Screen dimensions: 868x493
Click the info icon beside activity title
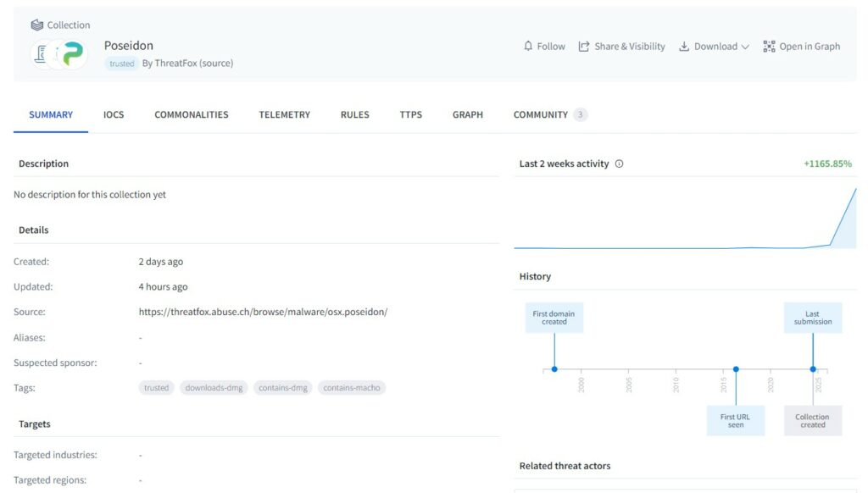tap(619, 164)
